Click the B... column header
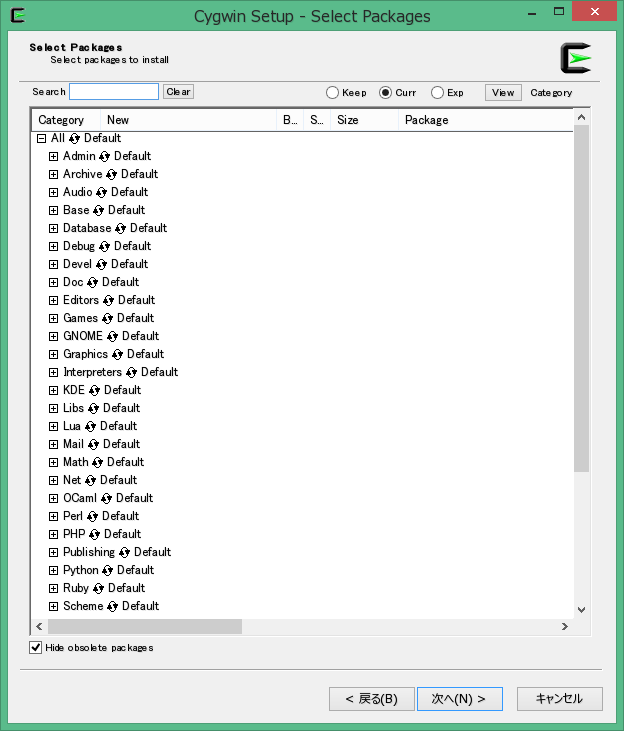The width and height of the screenshot is (624, 731). pos(290,120)
